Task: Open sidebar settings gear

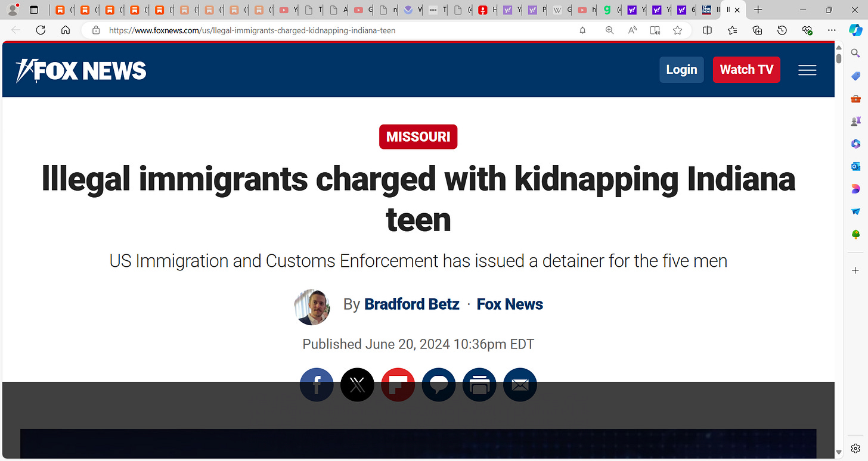Action: click(855, 448)
